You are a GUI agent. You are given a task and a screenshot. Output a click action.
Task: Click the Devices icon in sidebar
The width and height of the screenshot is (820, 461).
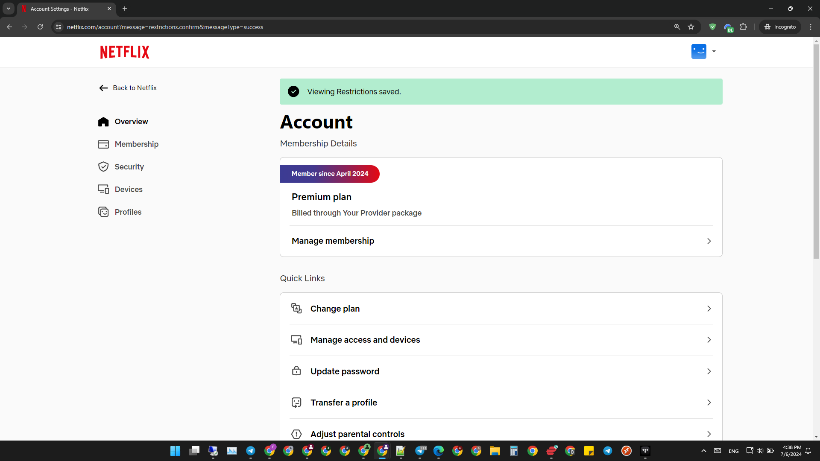(x=104, y=189)
